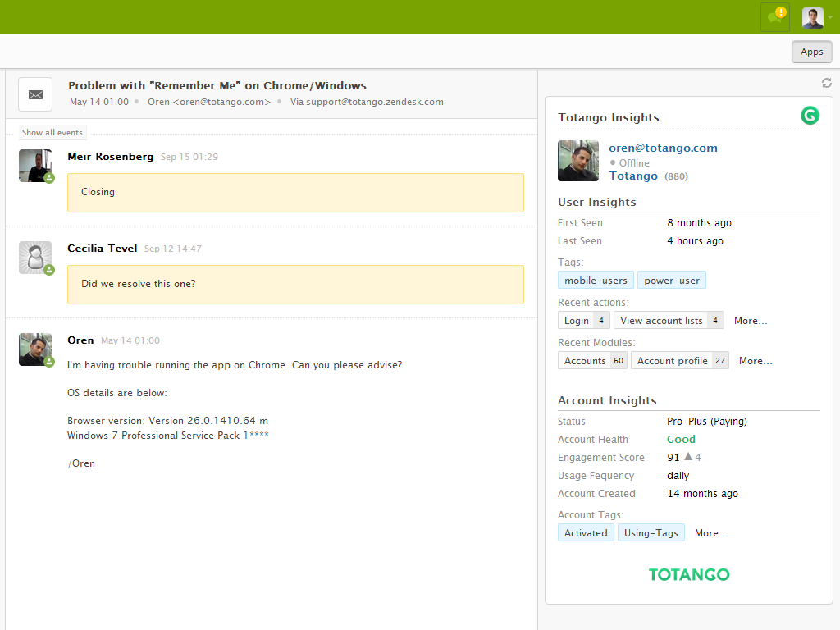Click the Account profile module chip

click(x=679, y=361)
